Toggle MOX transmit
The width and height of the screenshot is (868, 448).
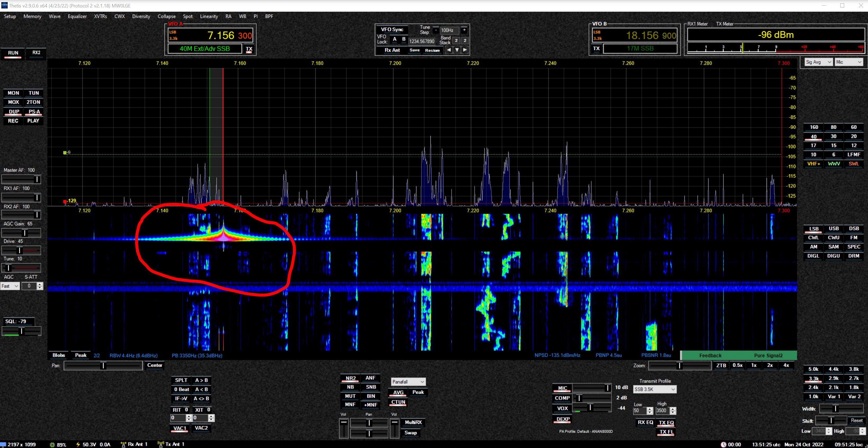[x=13, y=102]
